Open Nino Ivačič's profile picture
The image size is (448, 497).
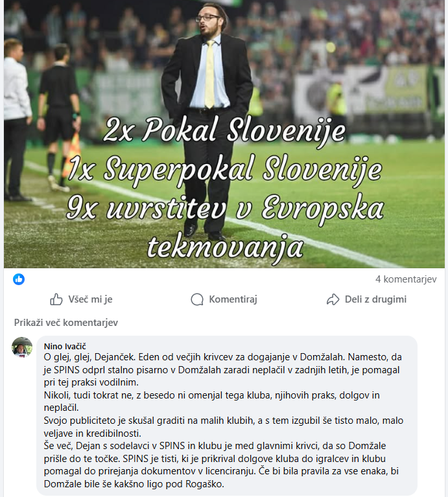coord(22,347)
